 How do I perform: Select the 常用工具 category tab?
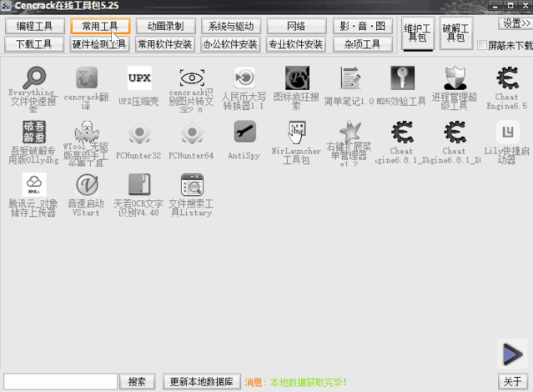point(100,26)
